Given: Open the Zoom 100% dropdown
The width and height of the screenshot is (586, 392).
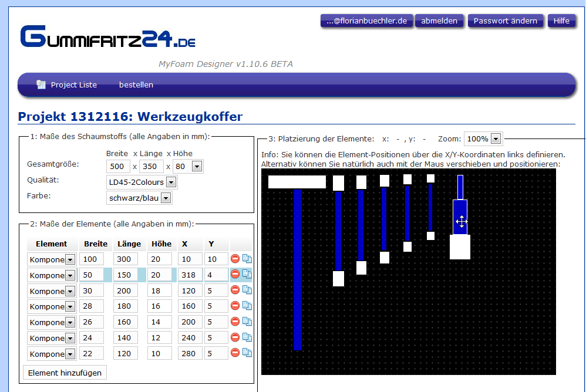Looking at the screenshot, I should pos(496,139).
